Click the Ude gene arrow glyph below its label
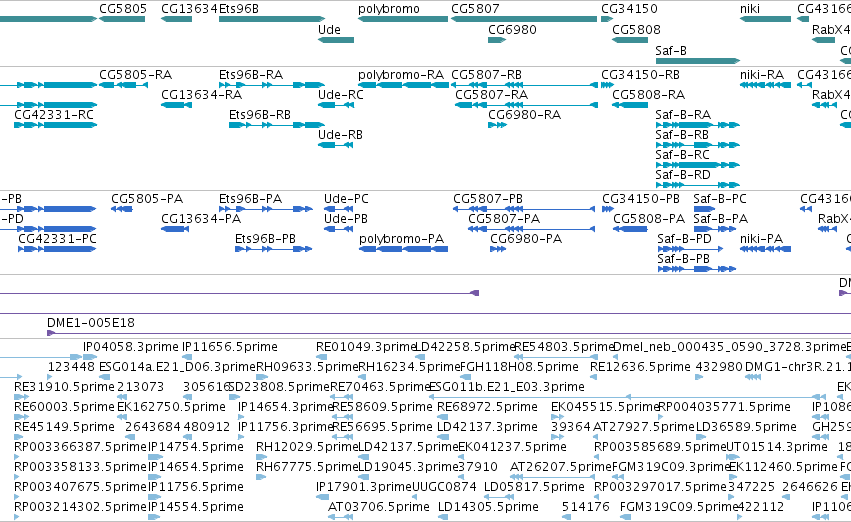 pos(336,40)
